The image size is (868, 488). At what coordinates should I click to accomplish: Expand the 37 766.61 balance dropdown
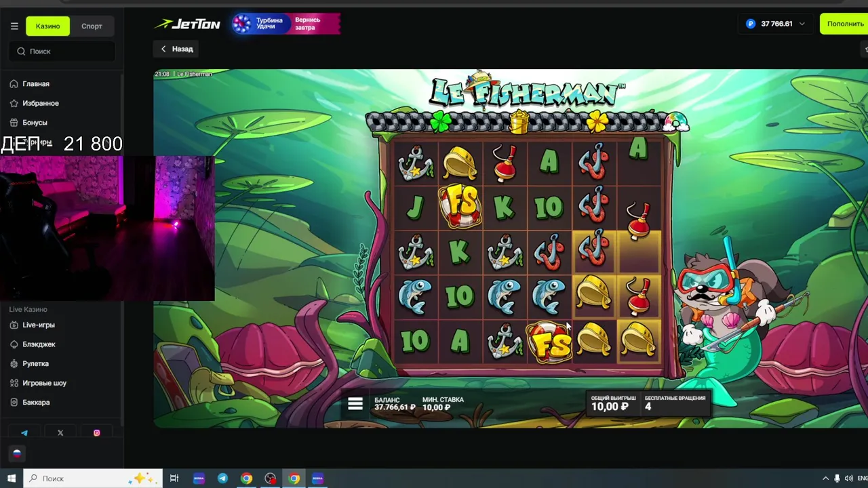click(776, 24)
